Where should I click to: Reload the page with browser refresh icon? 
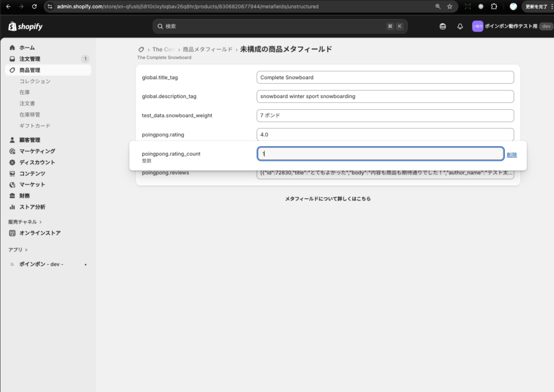[34, 7]
